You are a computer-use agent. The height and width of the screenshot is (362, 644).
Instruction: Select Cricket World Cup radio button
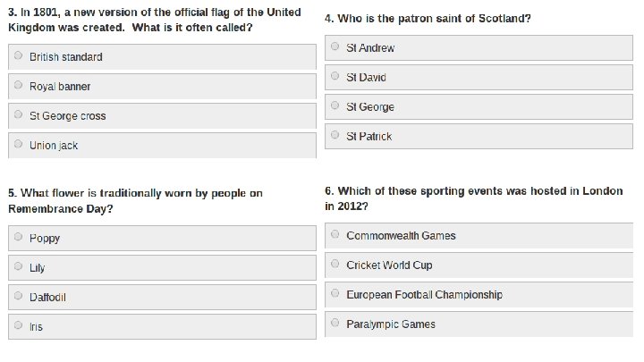pyautogui.click(x=335, y=265)
